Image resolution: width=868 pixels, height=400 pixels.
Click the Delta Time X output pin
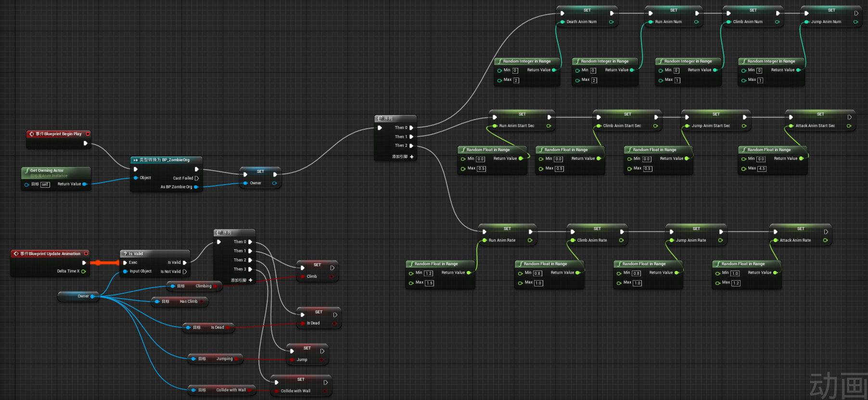coord(83,271)
